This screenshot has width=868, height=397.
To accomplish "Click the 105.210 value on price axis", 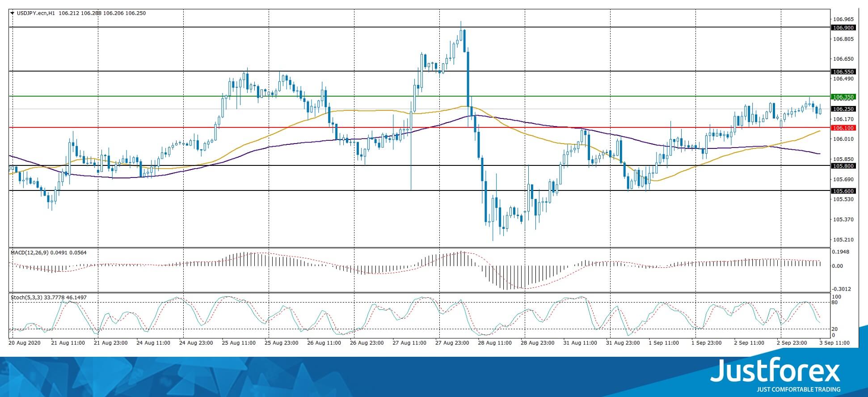I will click(843, 239).
